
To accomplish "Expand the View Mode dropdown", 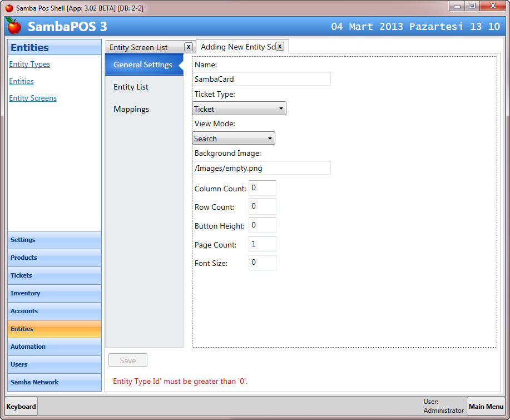I will tap(234, 138).
